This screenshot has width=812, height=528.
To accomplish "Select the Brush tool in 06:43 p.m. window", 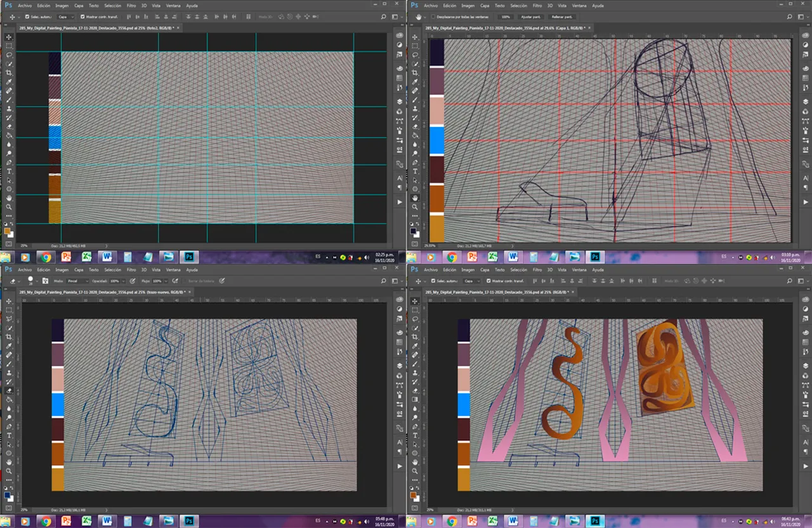I will [x=415, y=364].
